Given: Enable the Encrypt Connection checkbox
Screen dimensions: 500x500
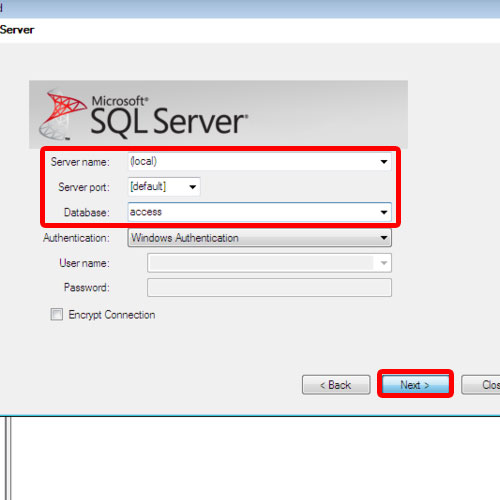Looking at the screenshot, I should pyautogui.click(x=56, y=314).
